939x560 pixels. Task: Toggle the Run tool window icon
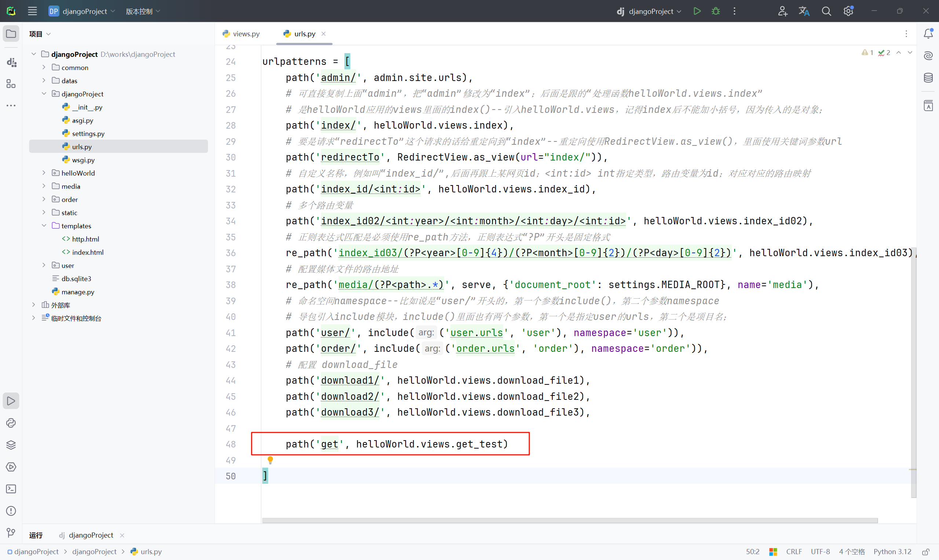tap(11, 401)
